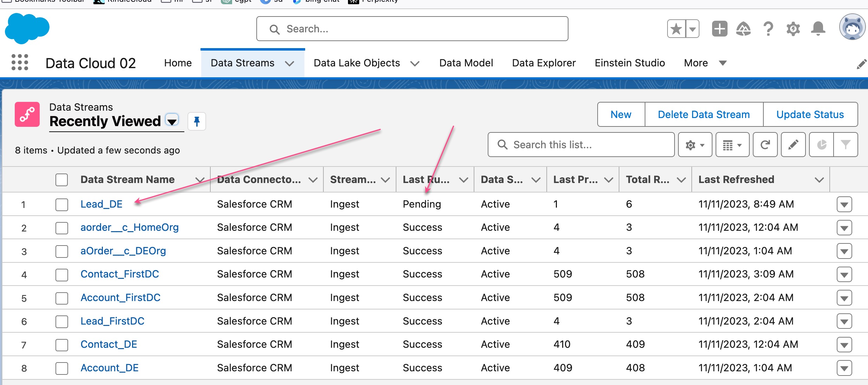Click the Salesforce cloud logo
This screenshot has height=385, width=868.
27,28
